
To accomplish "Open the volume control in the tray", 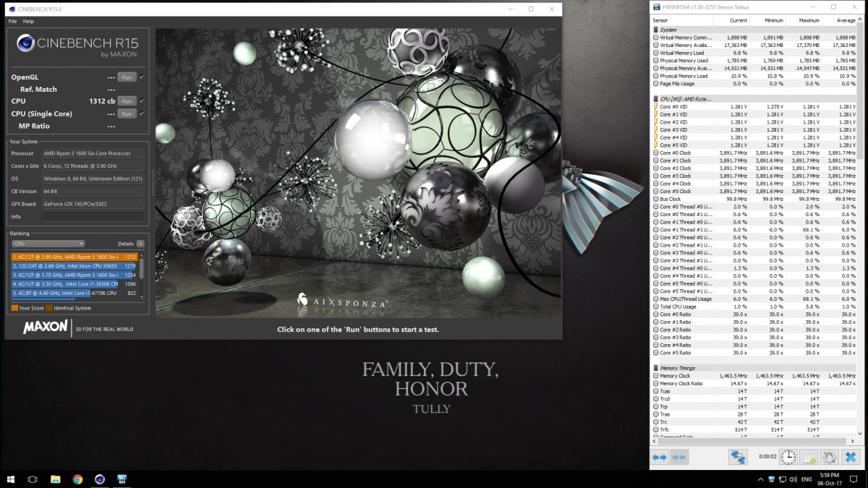I will (x=792, y=479).
